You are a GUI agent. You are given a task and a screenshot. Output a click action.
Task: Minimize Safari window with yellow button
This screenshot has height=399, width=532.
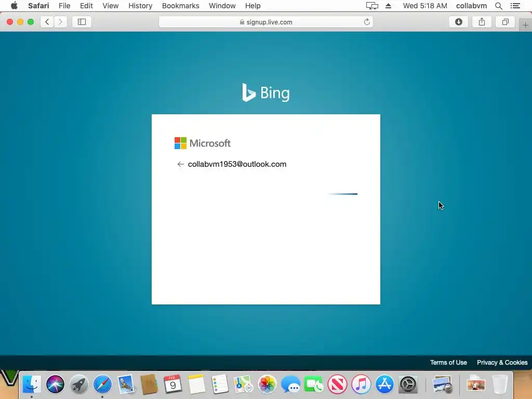[x=20, y=22]
